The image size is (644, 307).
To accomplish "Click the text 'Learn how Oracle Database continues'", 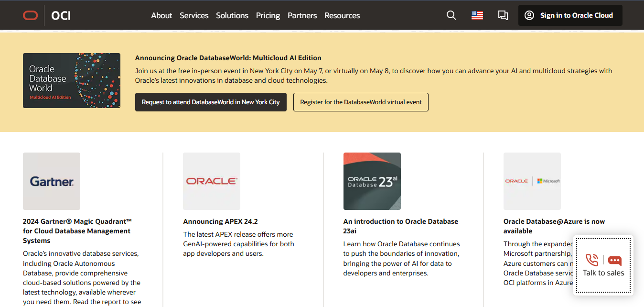I will pos(401,244).
